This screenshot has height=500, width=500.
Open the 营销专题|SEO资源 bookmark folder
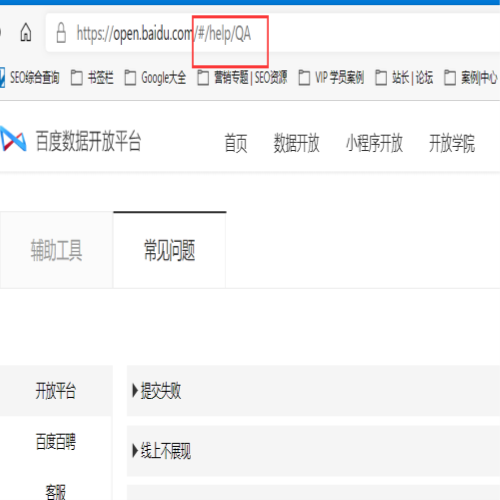click(242, 78)
